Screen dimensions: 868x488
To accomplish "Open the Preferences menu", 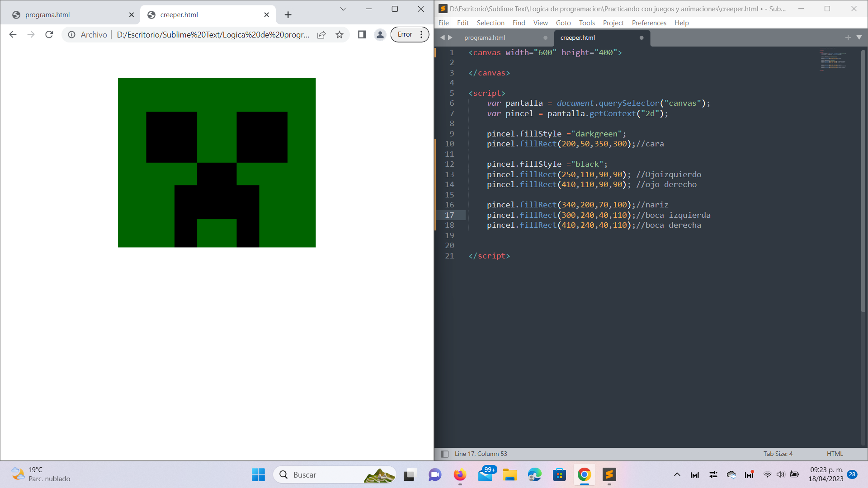I will click(x=649, y=23).
